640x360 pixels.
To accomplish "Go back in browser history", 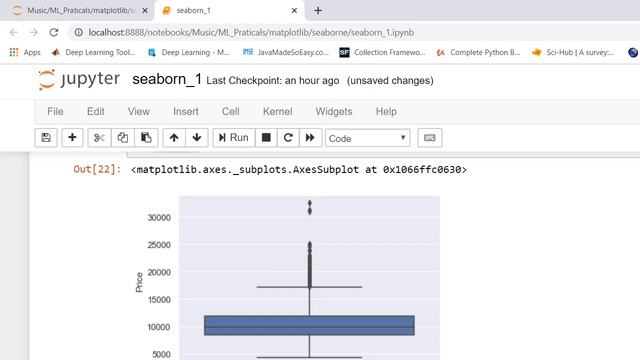I will click(13, 32).
